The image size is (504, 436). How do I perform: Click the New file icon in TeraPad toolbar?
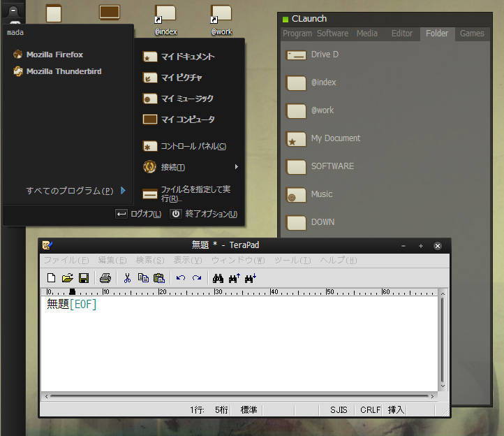coord(51,278)
